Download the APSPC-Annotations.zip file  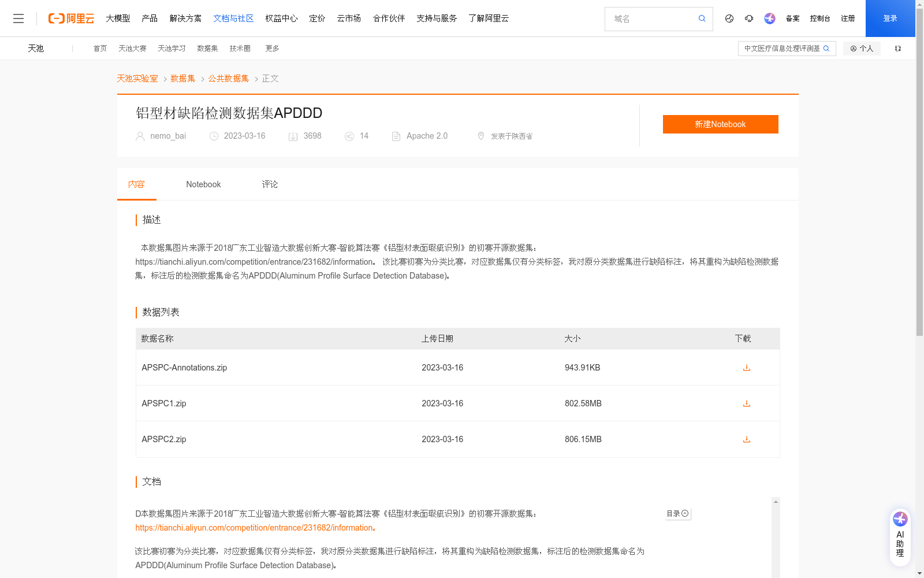point(746,368)
